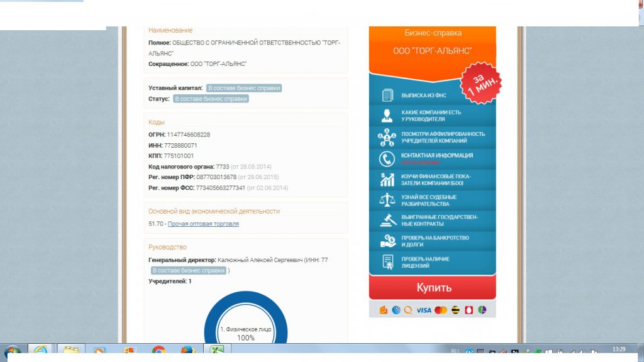Viewport: 644px width, 362px height.
Task: Click the MTS red egg payment icon
Action: (469, 310)
